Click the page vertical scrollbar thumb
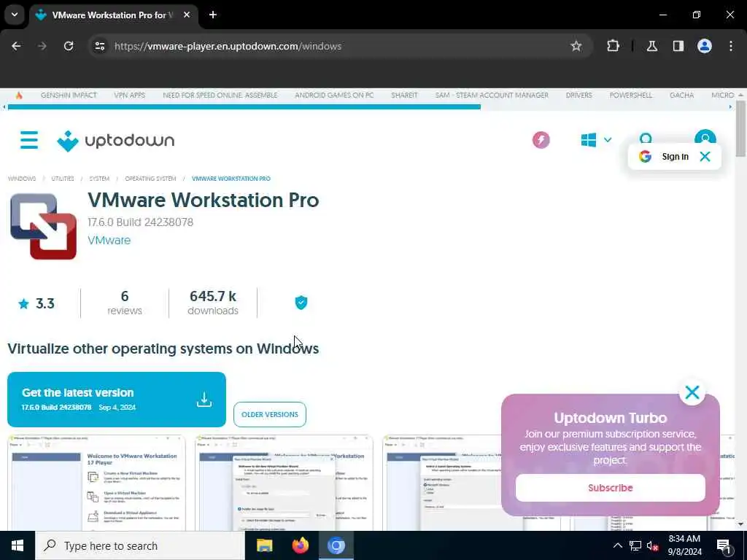This screenshot has width=747, height=560. coord(740,128)
